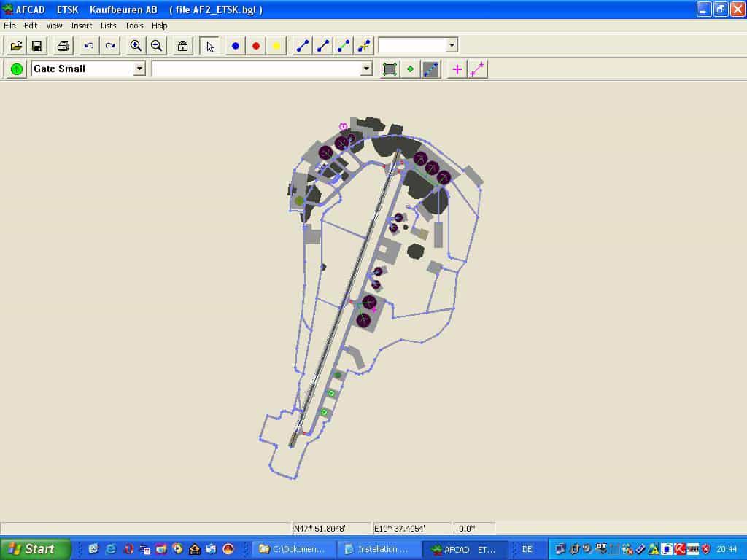
Task: Click the open file folder icon
Action: [16, 46]
